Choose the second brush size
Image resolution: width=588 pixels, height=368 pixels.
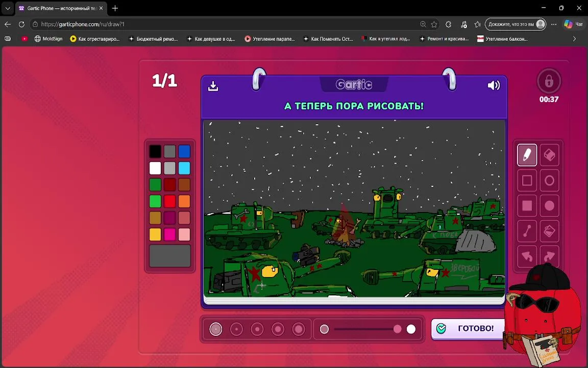236,329
